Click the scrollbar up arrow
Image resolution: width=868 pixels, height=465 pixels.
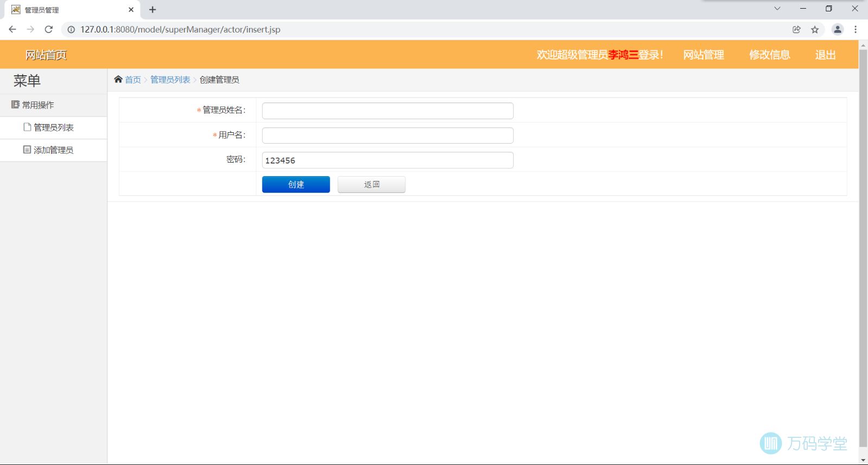tap(863, 44)
